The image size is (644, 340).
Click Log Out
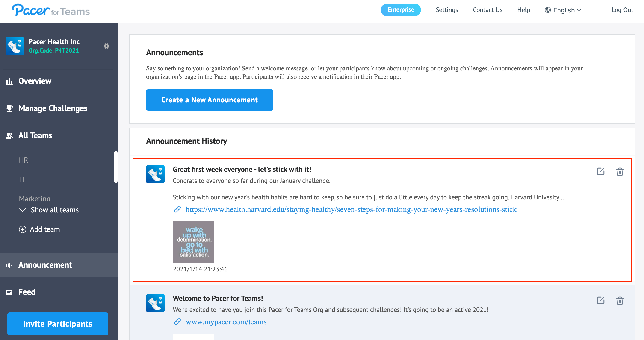point(622,10)
